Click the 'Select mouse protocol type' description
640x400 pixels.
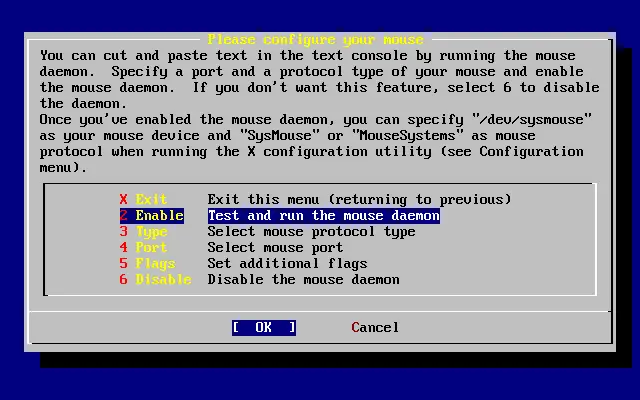[x=311, y=232]
